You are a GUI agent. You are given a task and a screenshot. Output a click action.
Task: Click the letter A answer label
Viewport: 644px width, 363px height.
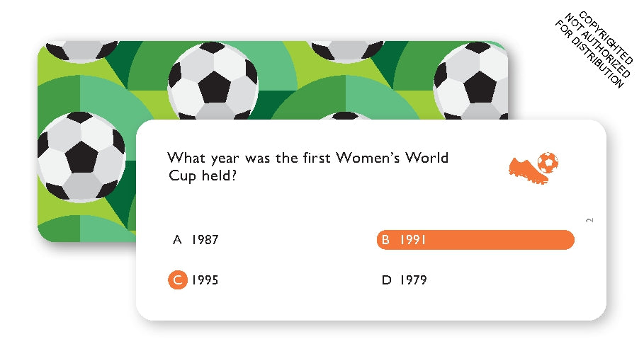pyautogui.click(x=177, y=240)
